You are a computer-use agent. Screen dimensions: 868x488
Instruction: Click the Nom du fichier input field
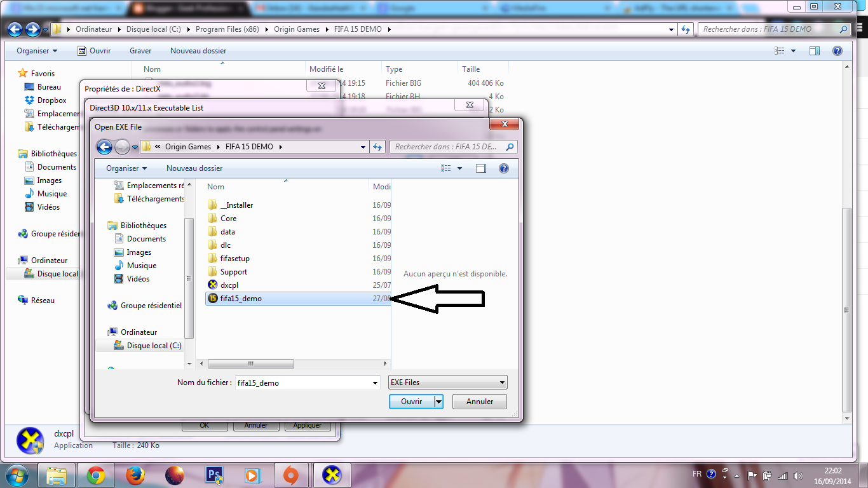pyautogui.click(x=308, y=383)
